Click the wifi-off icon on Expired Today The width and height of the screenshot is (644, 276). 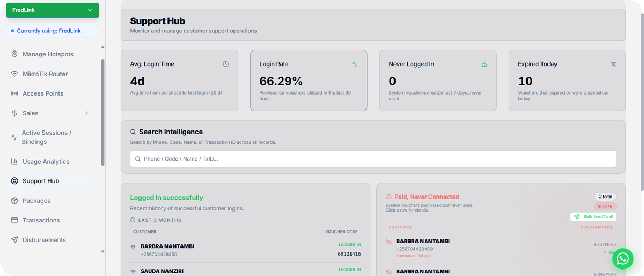click(x=613, y=64)
